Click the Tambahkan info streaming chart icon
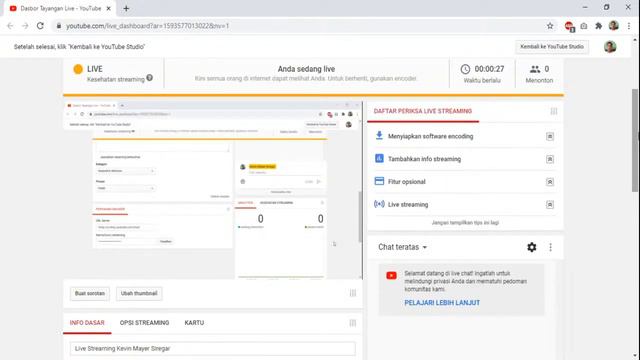Screen dimensions: 640x360 (379, 158)
